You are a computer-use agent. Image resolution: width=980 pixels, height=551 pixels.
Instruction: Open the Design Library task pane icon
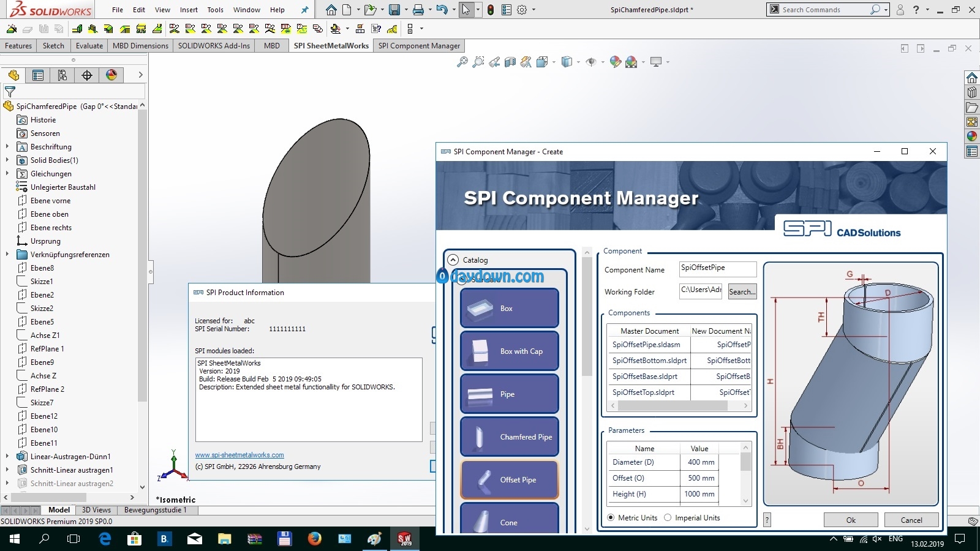pos(972,92)
